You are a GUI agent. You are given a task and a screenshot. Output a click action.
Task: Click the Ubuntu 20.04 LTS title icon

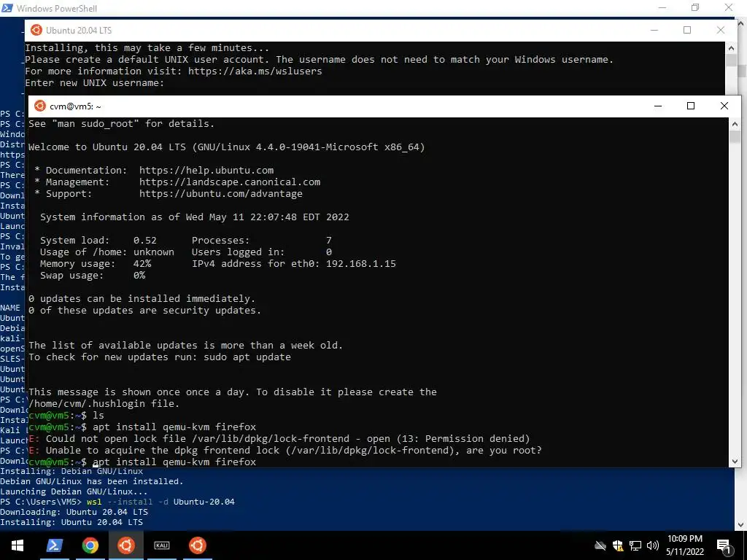[x=36, y=30]
